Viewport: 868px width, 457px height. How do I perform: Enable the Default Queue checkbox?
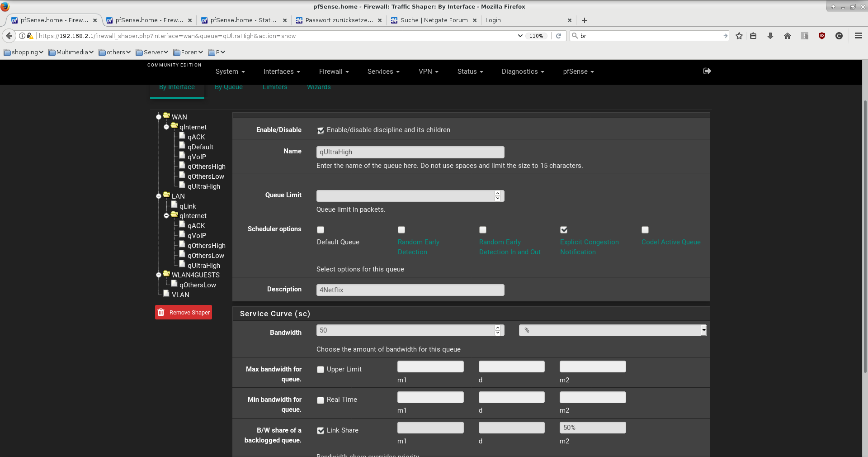(321, 230)
